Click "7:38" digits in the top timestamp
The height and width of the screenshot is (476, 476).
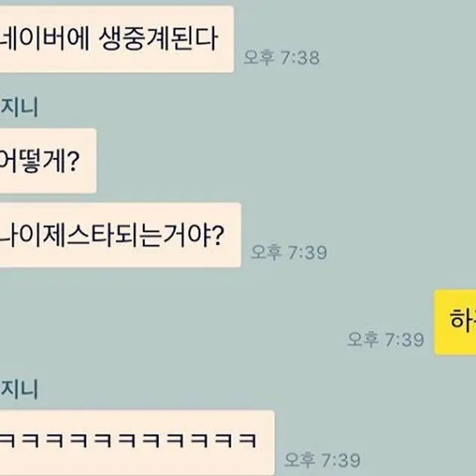pyautogui.click(x=300, y=58)
